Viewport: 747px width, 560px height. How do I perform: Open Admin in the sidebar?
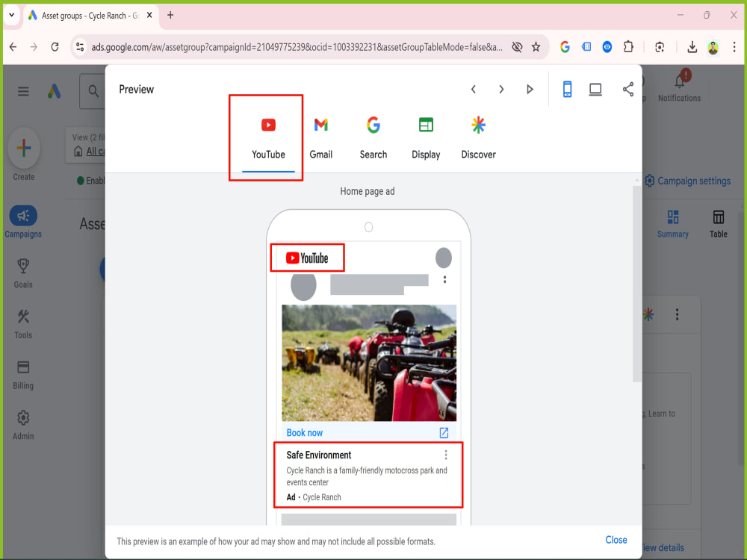[23, 426]
